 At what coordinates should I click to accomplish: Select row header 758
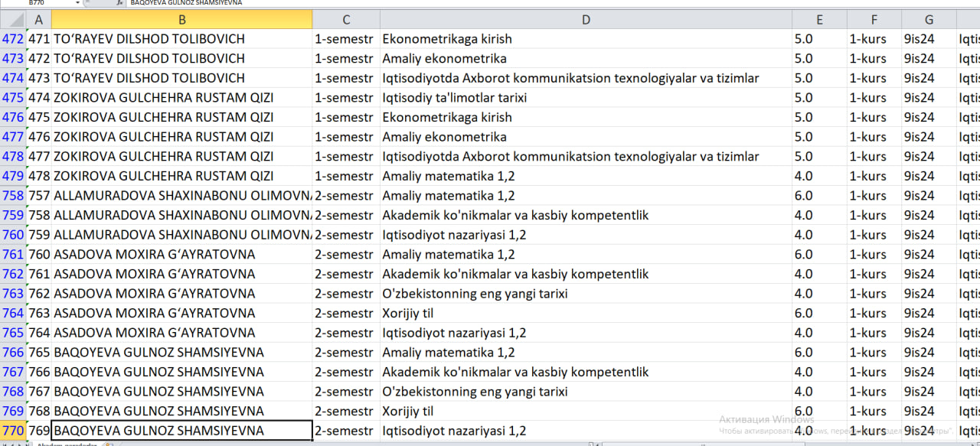(x=12, y=196)
